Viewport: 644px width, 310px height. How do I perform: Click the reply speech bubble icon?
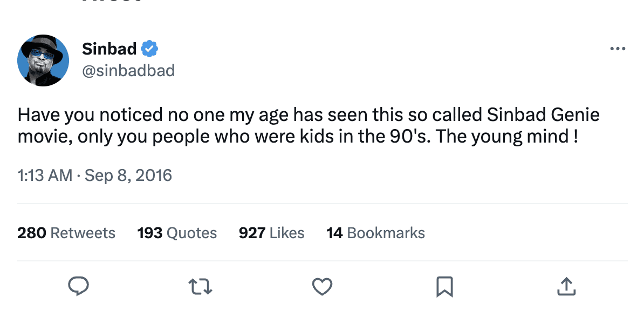point(79,286)
